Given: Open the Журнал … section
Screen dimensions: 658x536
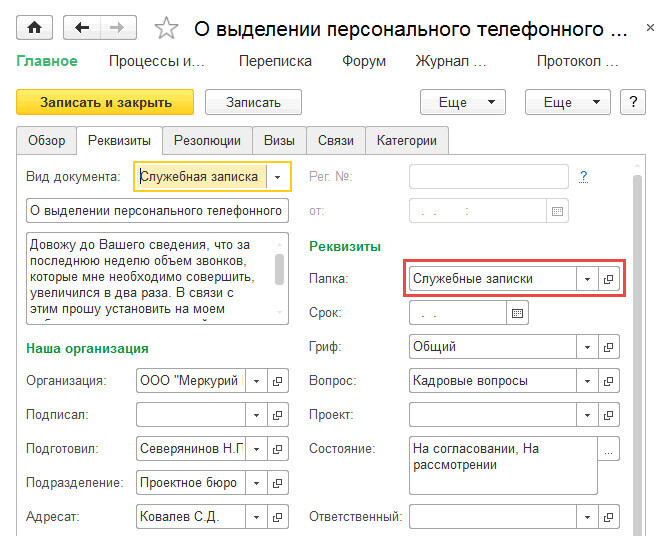Looking at the screenshot, I should [x=451, y=61].
